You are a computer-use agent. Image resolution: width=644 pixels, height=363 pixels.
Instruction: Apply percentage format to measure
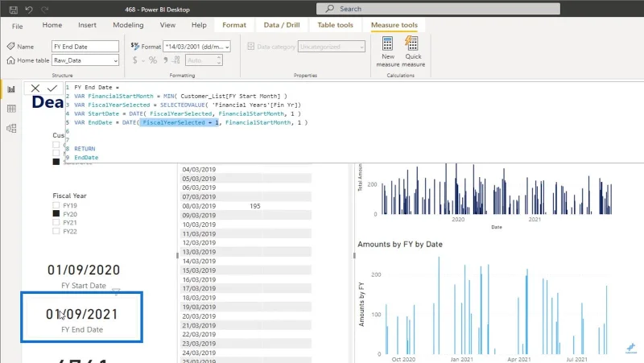click(x=153, y=60)
